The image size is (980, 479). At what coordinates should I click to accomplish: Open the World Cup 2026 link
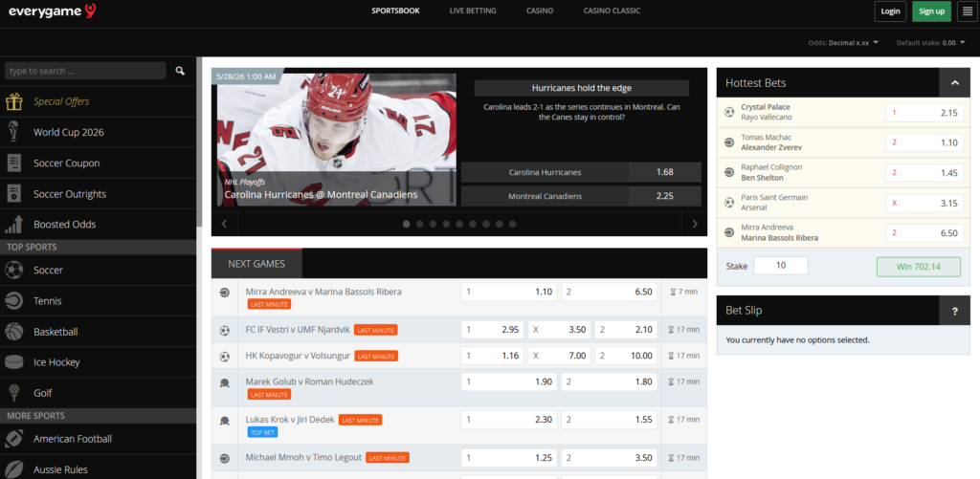click(69, 132)
